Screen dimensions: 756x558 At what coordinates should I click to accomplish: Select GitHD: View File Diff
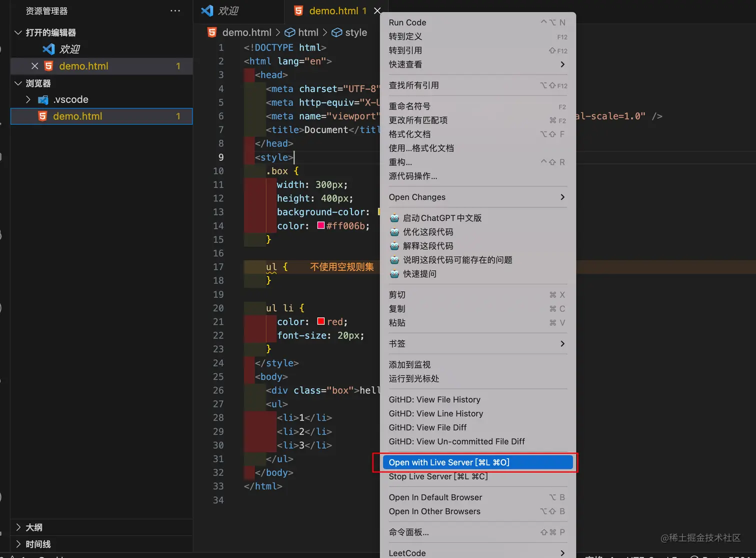pos(477,428)
